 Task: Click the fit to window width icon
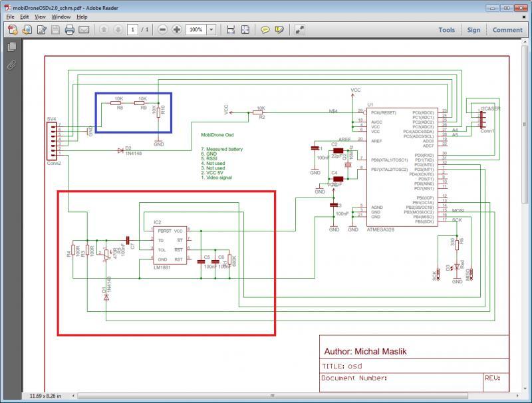[x=231, y=30]
